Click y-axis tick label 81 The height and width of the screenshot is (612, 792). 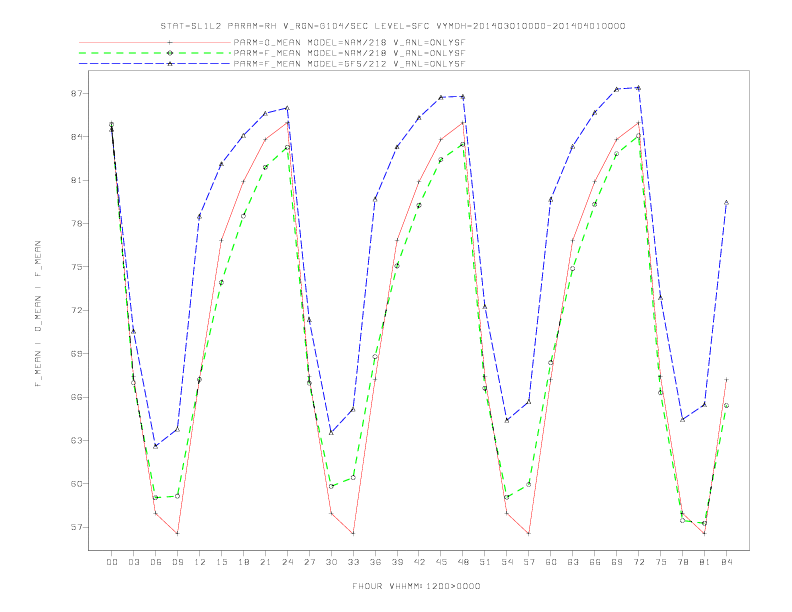pos(76,180)
